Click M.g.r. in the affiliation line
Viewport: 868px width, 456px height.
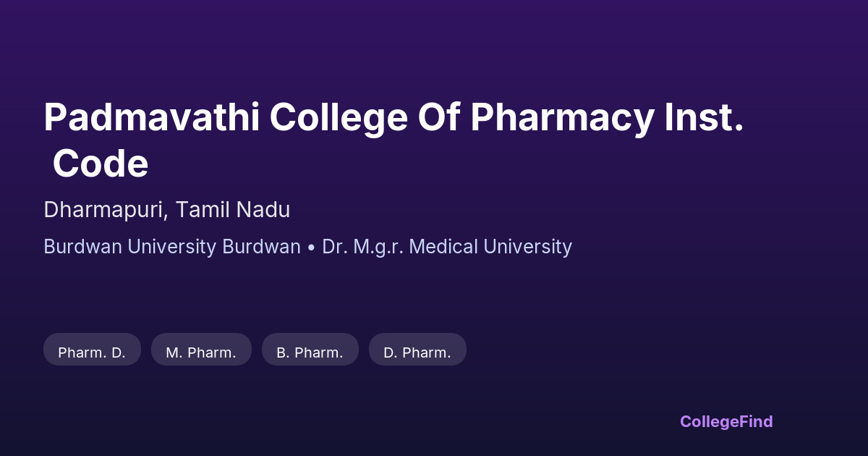378,247
